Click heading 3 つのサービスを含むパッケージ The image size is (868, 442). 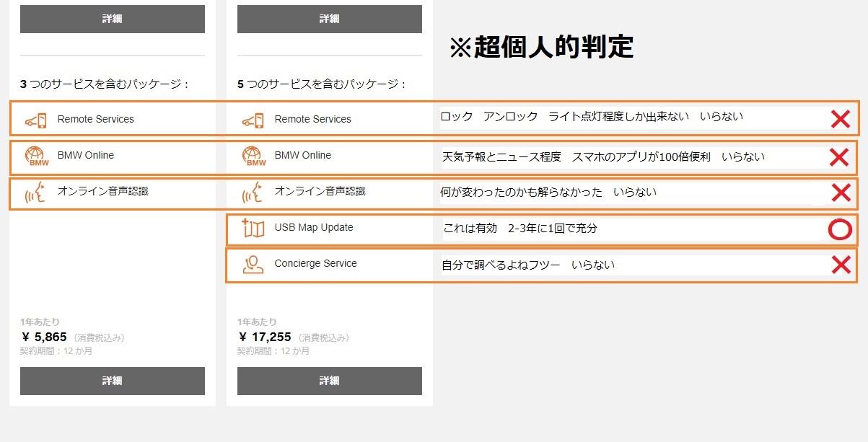(x=105, y=84)
